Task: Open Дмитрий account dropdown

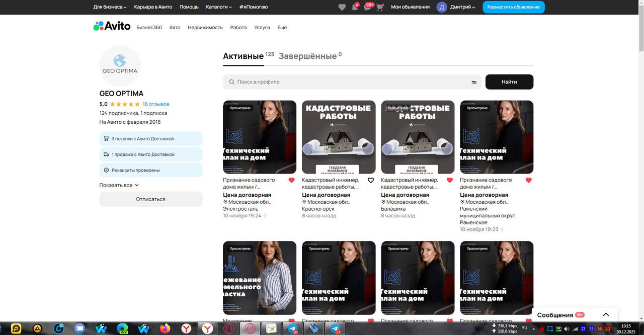Action: click(x=462, y=7)
